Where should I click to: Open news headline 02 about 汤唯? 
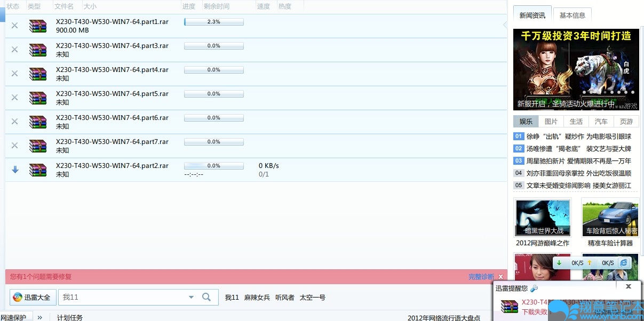point(579,149)
